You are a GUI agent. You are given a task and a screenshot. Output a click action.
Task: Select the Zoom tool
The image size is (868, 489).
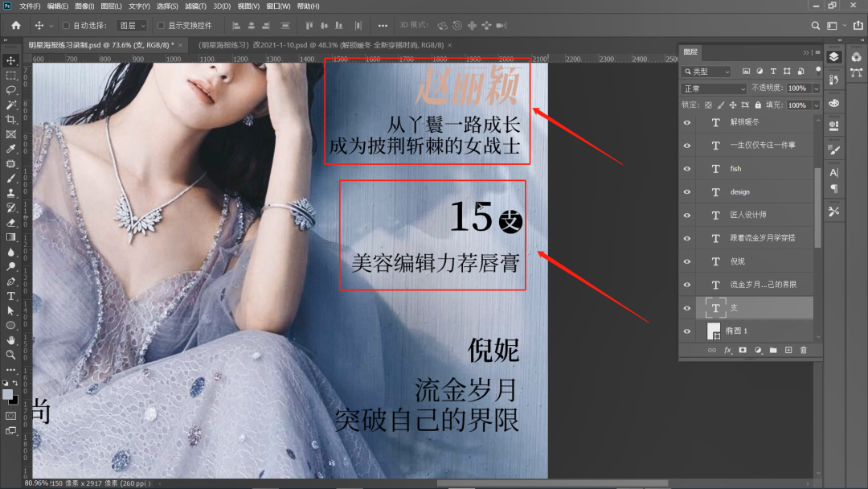10,355
